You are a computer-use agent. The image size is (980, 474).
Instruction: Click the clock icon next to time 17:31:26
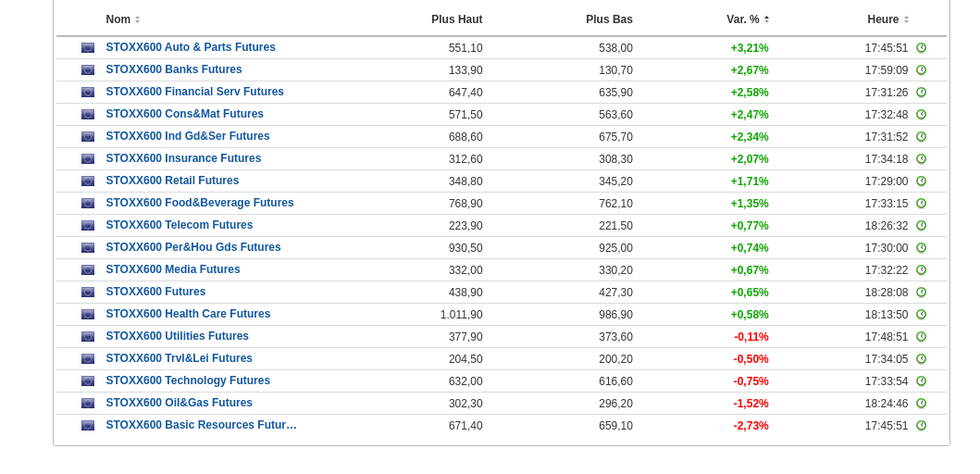[x=921, y=93]
